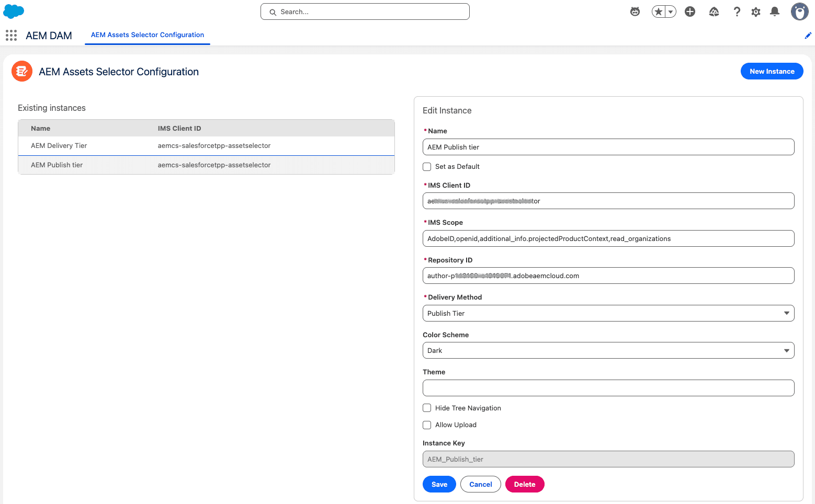Click the global actions plus icon

pos(690,12)
